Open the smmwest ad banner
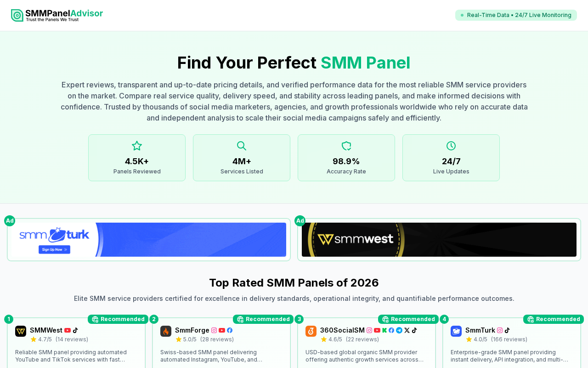Viewport: 588px width, 368px height. click(x=439, y=240)
